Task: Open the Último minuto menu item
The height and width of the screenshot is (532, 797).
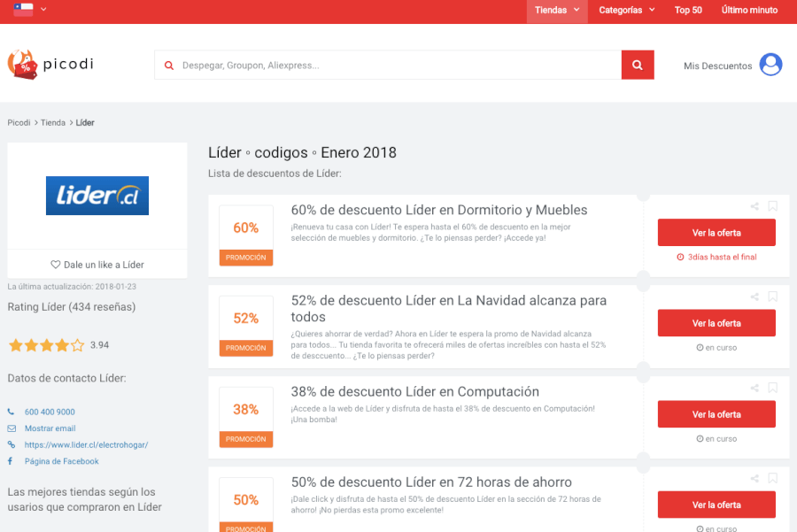Action: click(749, 10)
